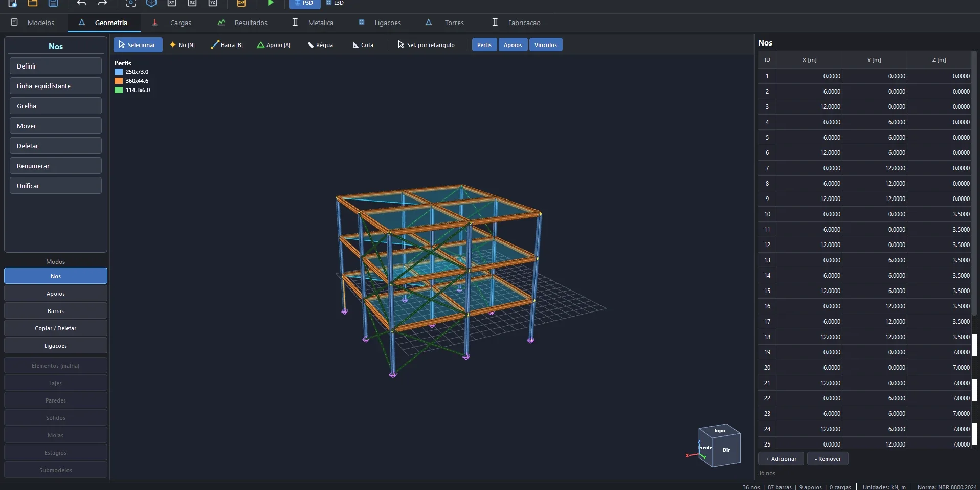Image resolution: width=980 pixels, height=490 pixels.
Task: Activate the P3D mode button
Action: click(305, 4)
